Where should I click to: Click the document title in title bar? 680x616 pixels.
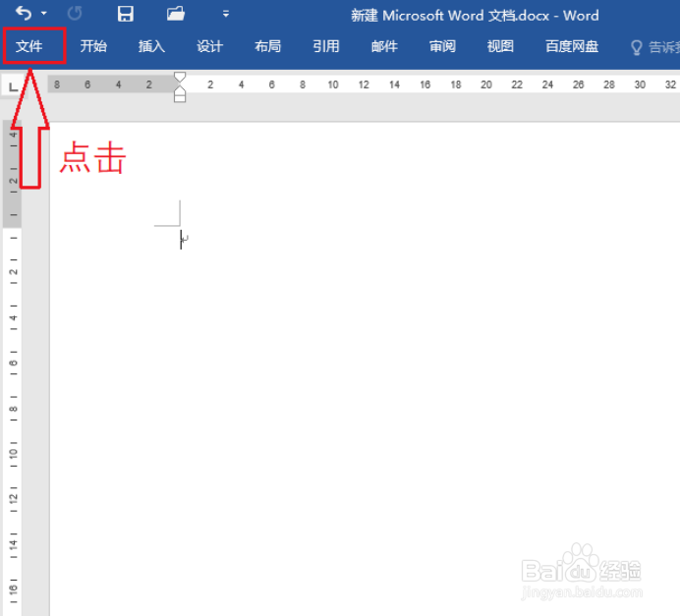pos(475,16)
